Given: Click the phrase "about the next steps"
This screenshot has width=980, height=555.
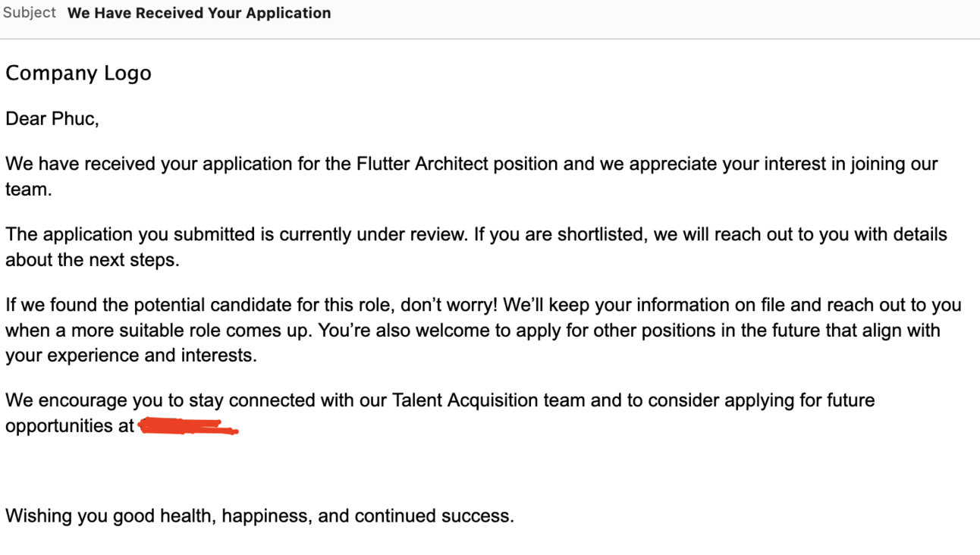Looking at the screenshot, I should point(91,260).
